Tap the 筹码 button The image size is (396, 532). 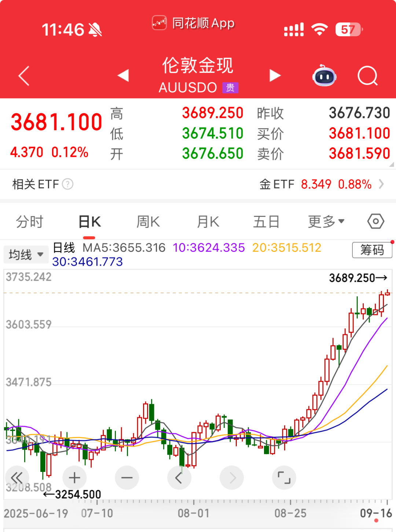(x=372, y=250)
